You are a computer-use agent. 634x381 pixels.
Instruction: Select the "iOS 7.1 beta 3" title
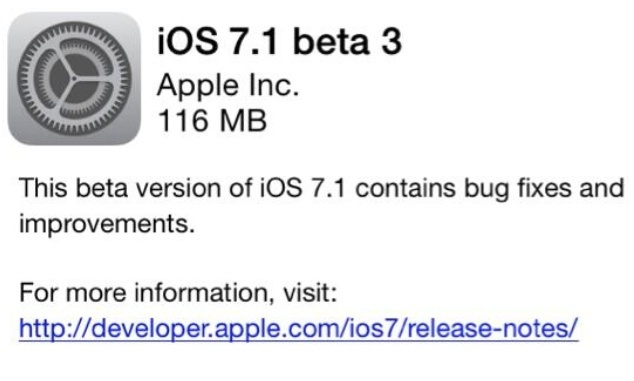pos(279,41)
